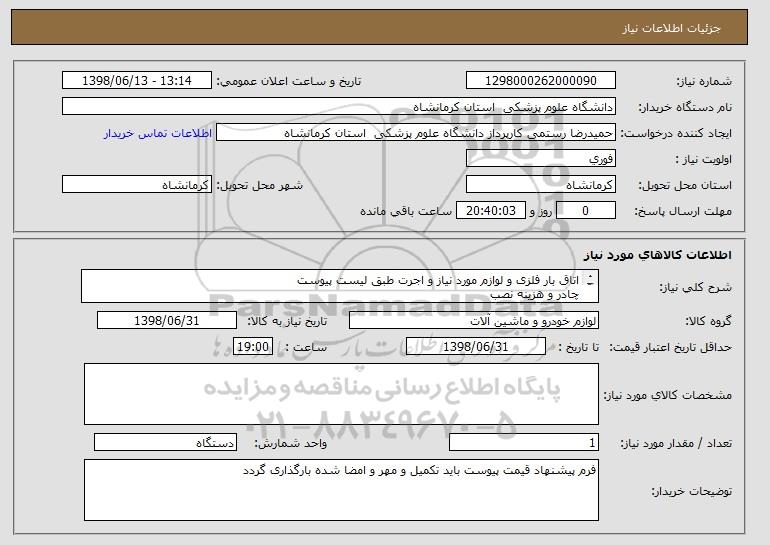
Task: Click the label استان محل تحویل
Action: pyautogui.click(x=685, y=185)
